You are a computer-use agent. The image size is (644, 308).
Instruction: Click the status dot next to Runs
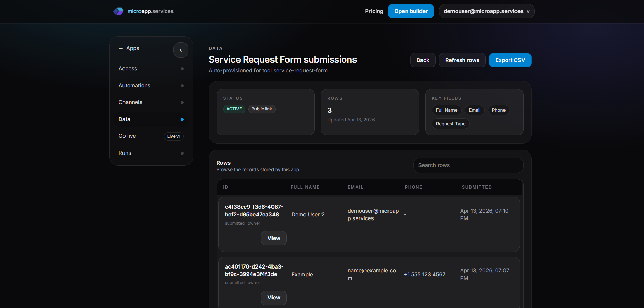tap(182, 153)
